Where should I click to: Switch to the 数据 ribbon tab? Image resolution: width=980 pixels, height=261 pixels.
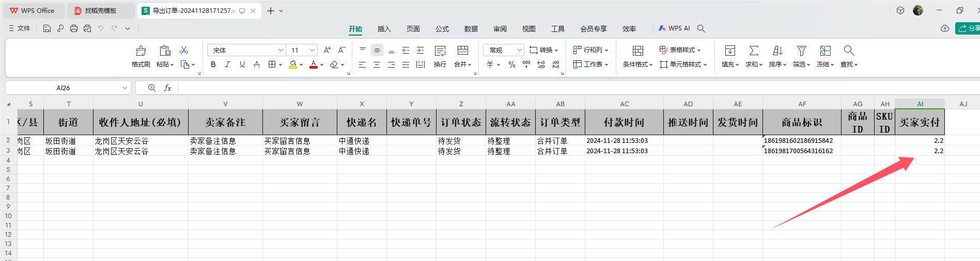[471, 29]
